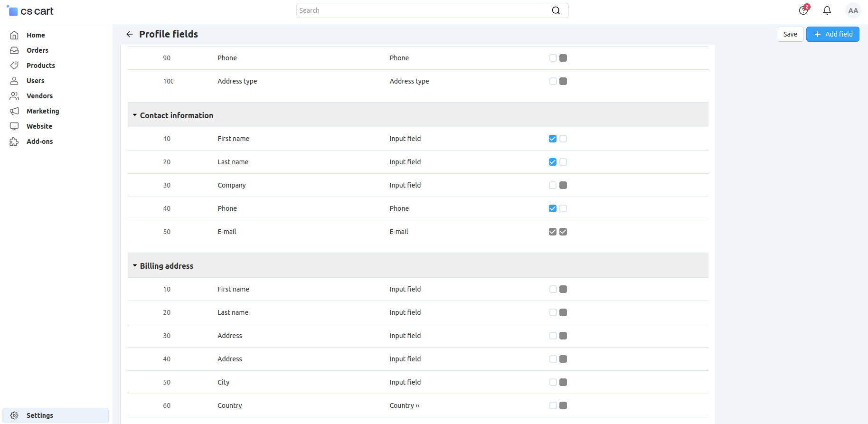
Task: Open the Products menu in sidebar
Action: point(40,66)
